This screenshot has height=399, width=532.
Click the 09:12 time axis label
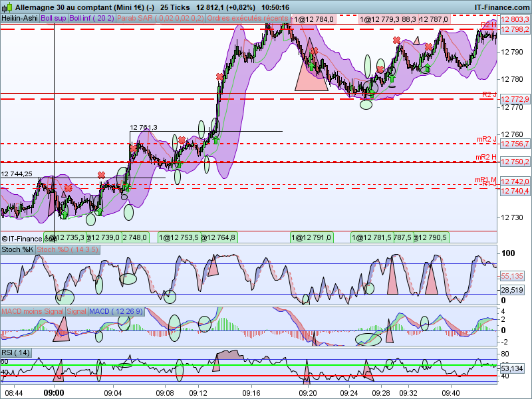pos(198,393)
